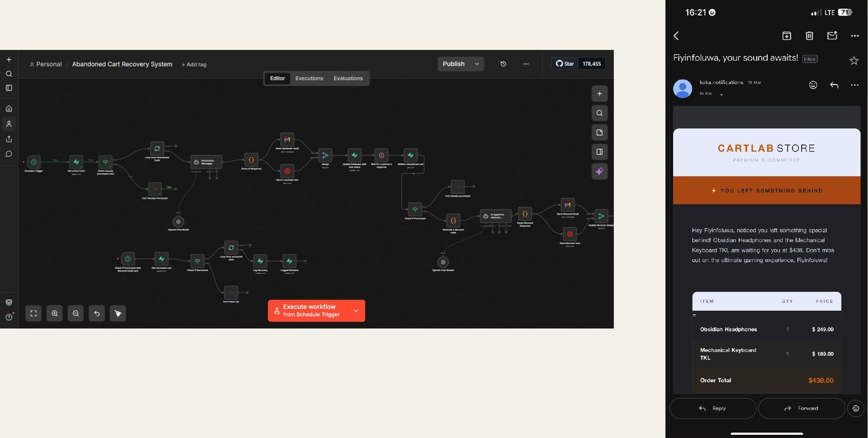Zoom out on the workflow canvas
Image resolution: width=868 pixels, height=438 pixels.
pos(76,313)
